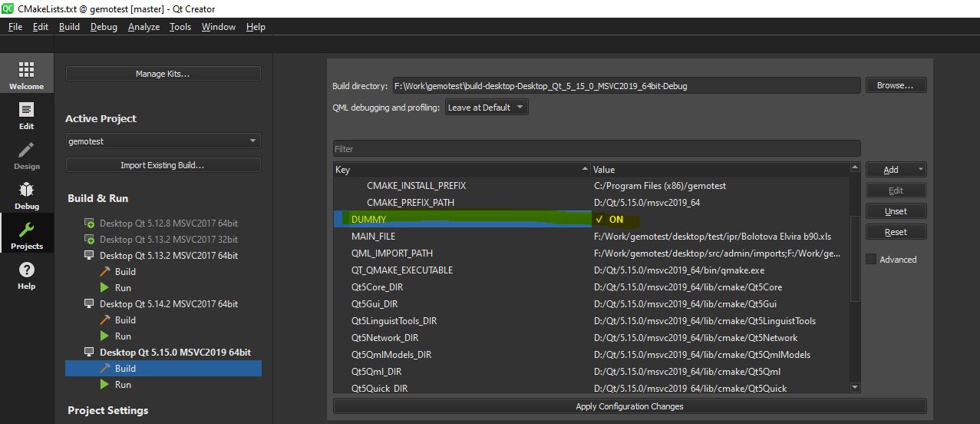Focus the Build directory path field

click(x=626, y=86)
